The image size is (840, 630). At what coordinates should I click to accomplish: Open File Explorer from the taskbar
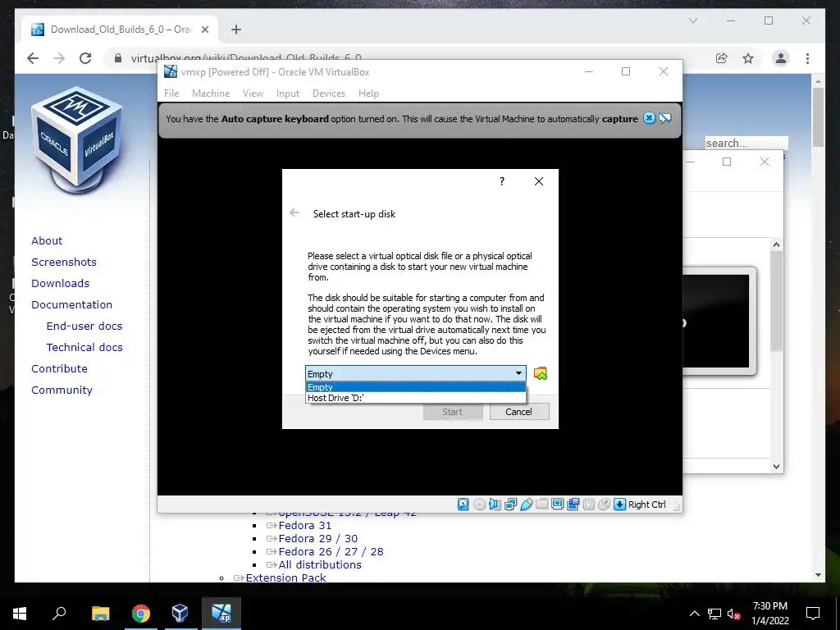tap(100, 614)
